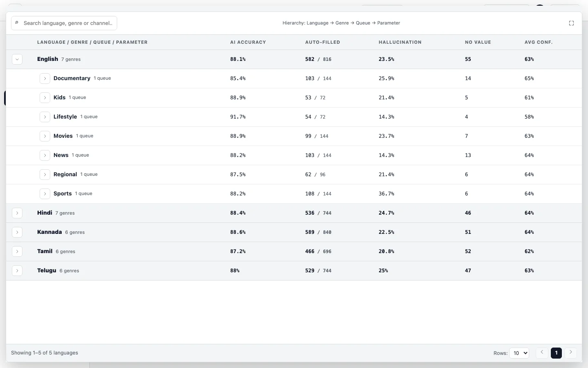
Task: Go to the previous page arrow
Action: (542, 352)
